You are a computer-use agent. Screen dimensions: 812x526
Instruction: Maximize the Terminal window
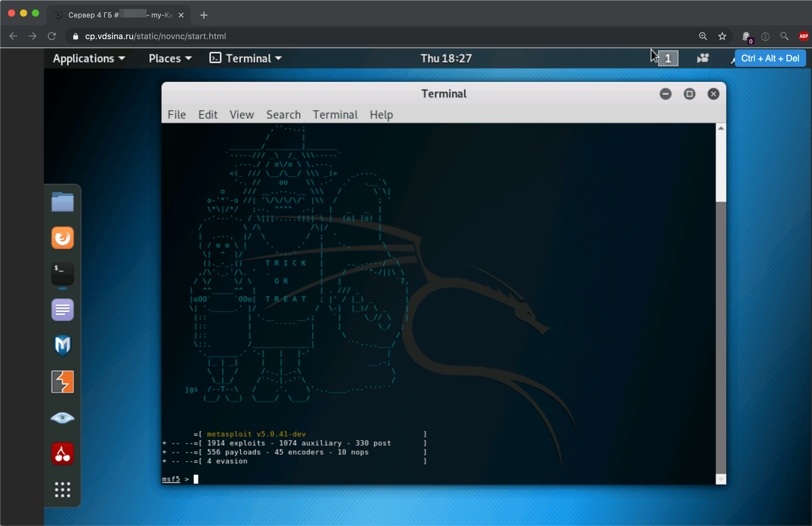click(689, 94)
